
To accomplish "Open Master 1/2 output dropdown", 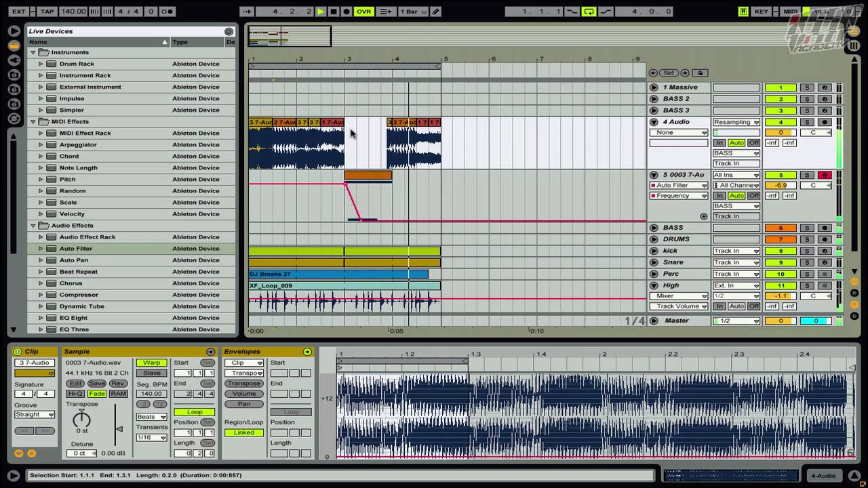I will (736, 321).
